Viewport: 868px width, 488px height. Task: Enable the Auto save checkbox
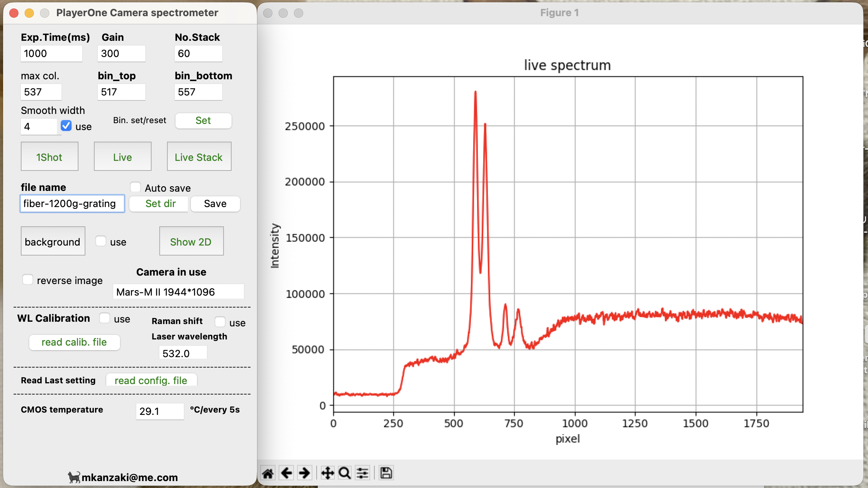(x=135, y=187)
